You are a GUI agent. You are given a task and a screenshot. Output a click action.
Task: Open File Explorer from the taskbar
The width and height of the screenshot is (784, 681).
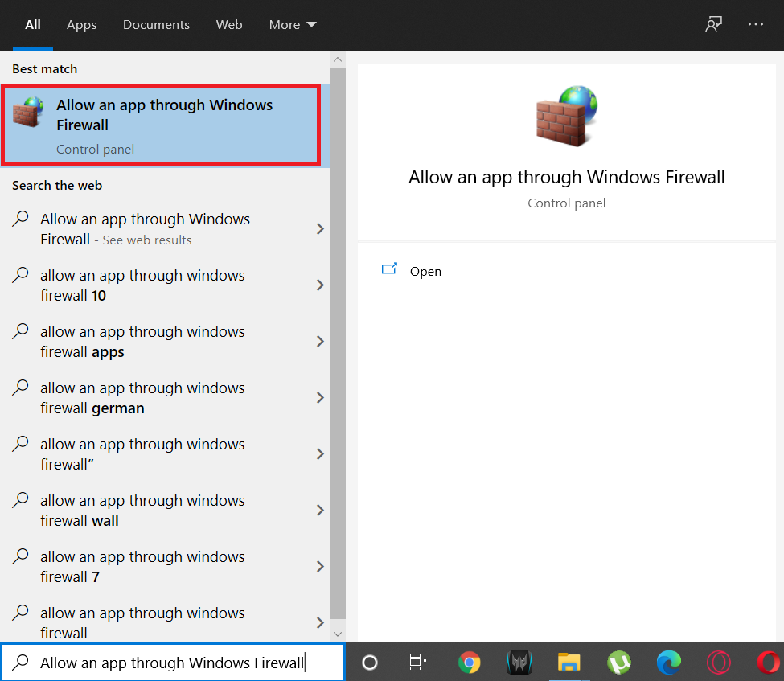coord(569,663)
